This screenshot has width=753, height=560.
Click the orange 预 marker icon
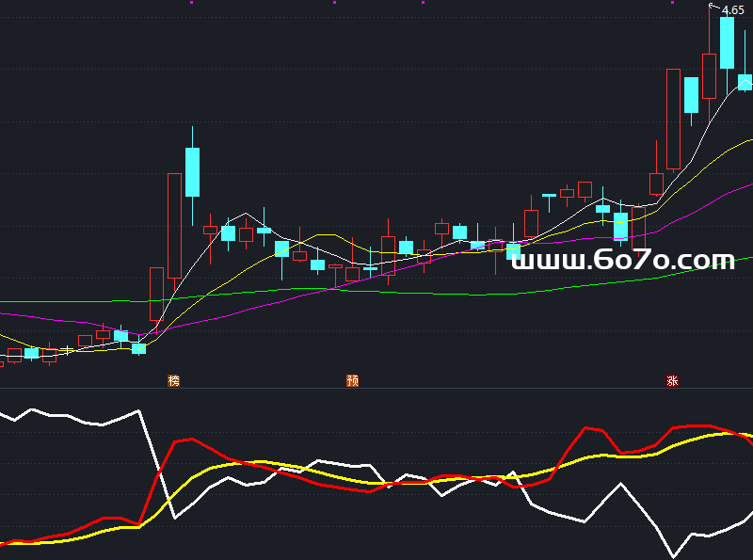click(353, 381)
